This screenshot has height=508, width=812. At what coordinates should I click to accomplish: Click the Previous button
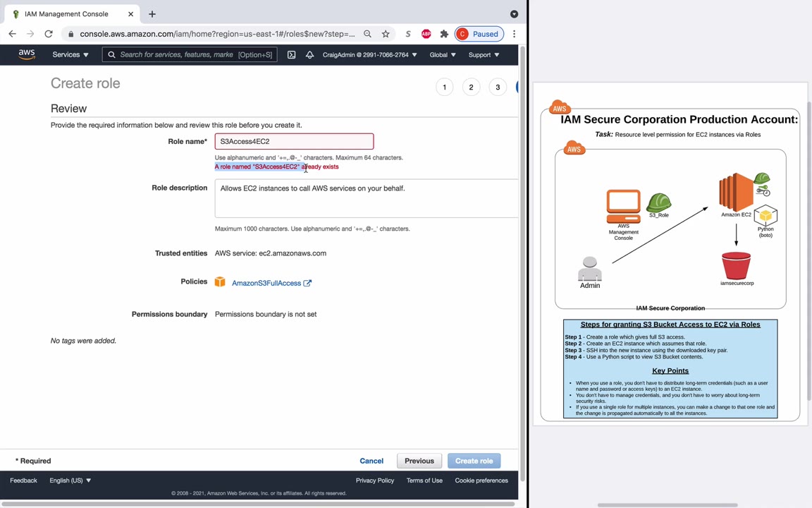[419, 461]
